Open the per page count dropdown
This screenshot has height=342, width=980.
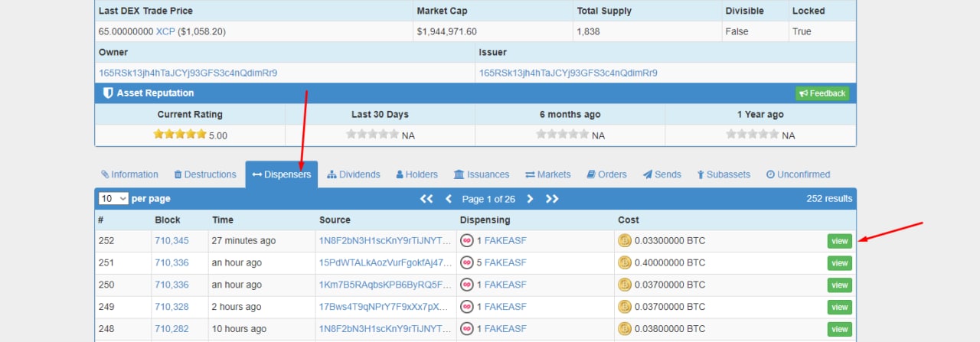click(113, 198)
